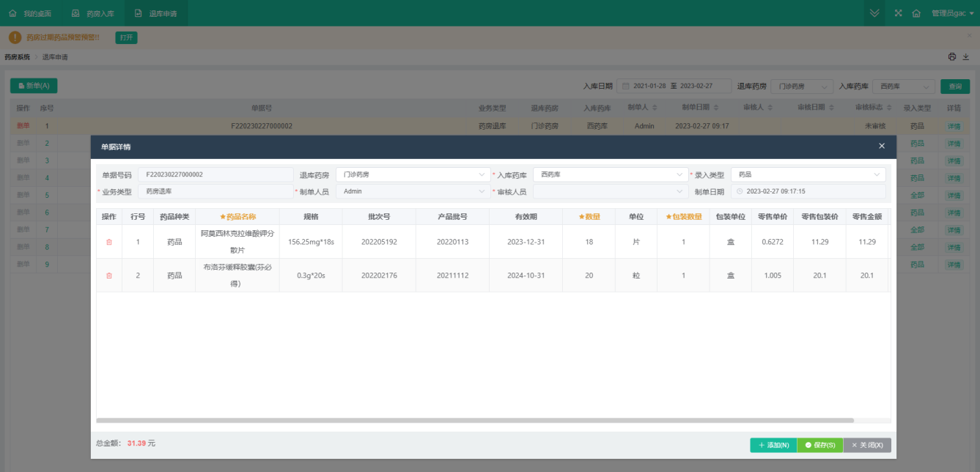This screenshot has height=472, width=980.
Task: Click quantity cell 18 in row 1
Action: [x=589, y=242]
